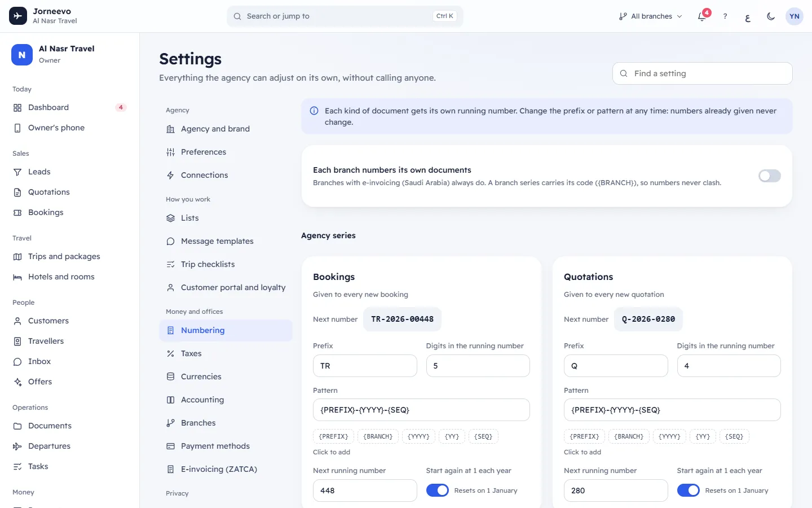Switch language with the Arabic letter icon
Image resolution: width=812 pixels, height=508 pixels.
click(x=748, y=16)
